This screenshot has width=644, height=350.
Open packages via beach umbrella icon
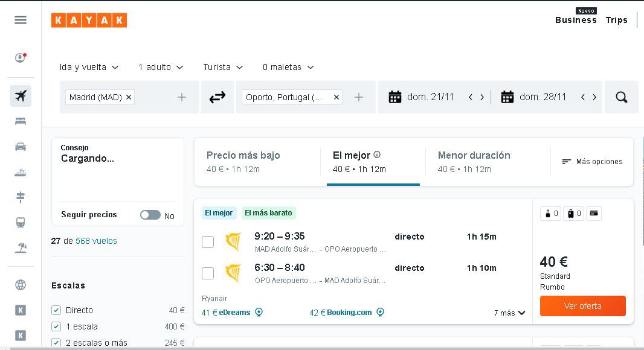coord(21,248)
